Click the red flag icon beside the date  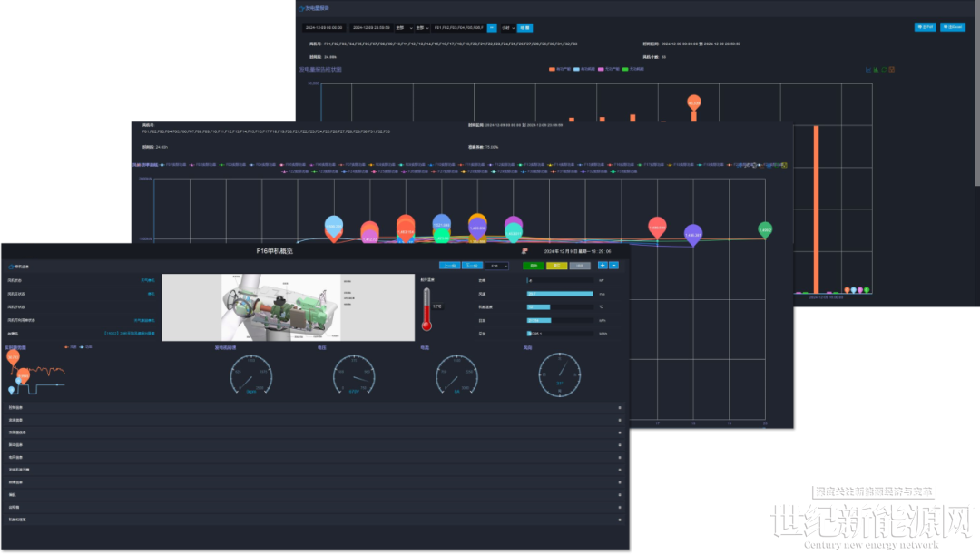tap(525, 251)
